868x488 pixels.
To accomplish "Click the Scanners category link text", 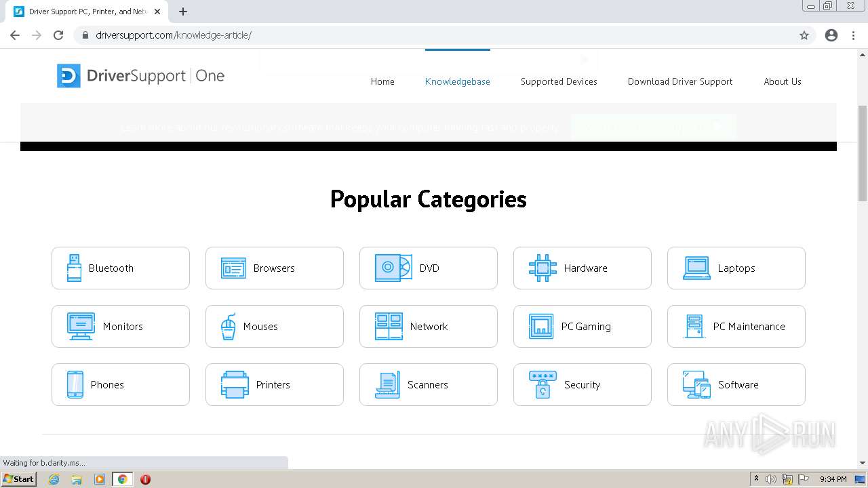I will pyautogui.click(x=428, y=385).
